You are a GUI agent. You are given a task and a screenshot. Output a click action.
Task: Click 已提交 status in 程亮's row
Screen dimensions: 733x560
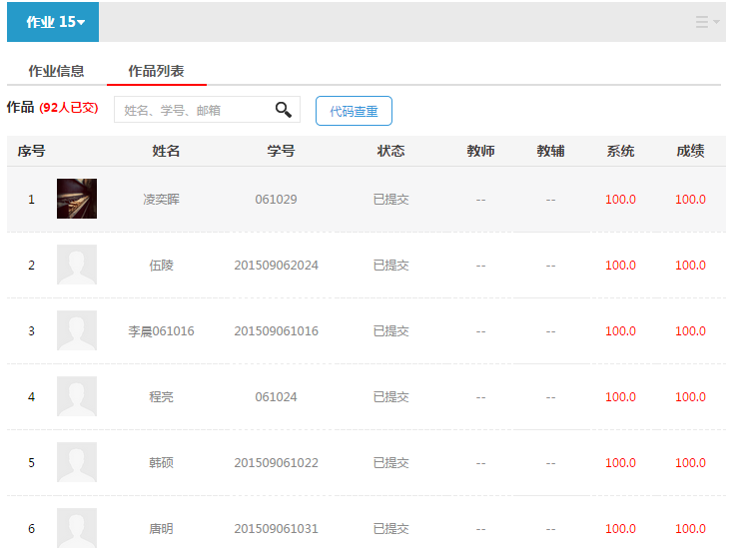(x=391, y=397)
